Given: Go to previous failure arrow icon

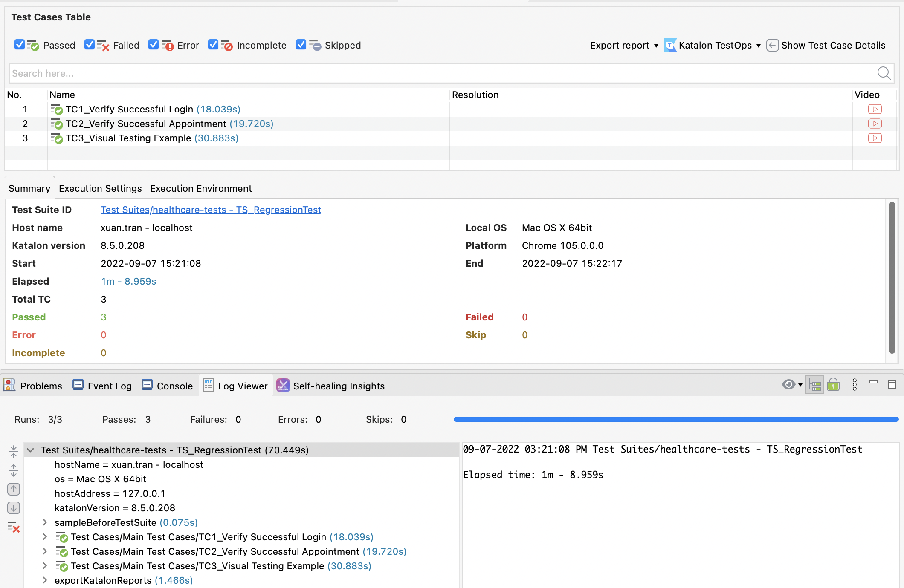Looking at the screenshot, I should [14, 489].
